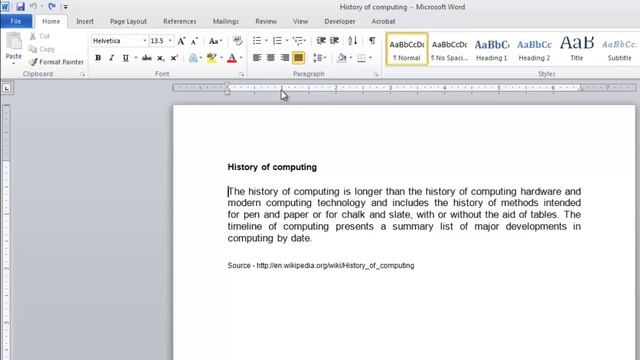Open the highlight color dropdown arrow
The image size is (640, 360).
(221, 58)
